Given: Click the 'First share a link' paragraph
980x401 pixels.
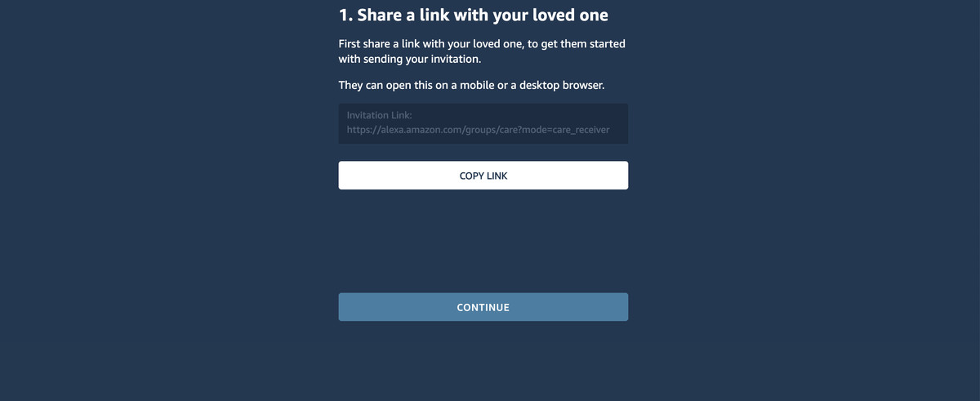Looking at the screenshot, I should [x=482, y=51].
